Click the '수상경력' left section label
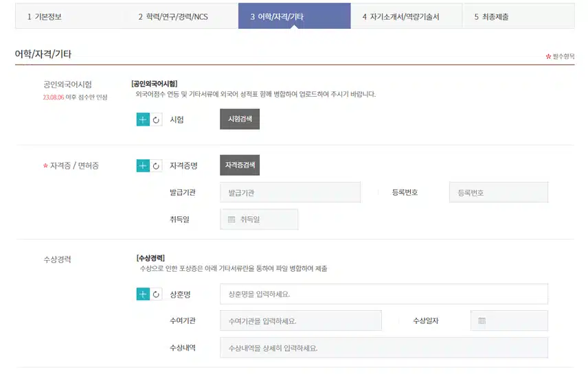 click(58, 259)
